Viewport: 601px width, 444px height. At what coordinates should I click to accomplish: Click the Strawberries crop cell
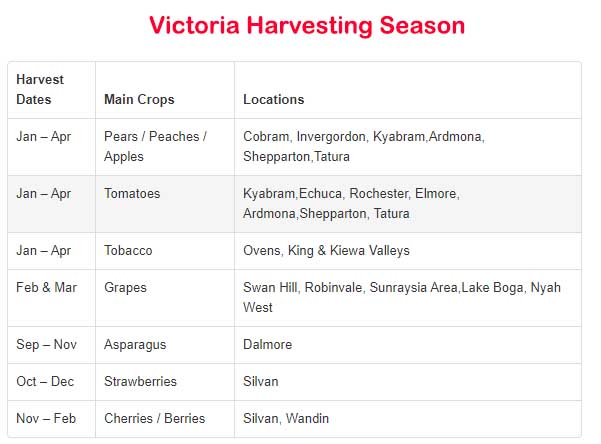[165, 382]
